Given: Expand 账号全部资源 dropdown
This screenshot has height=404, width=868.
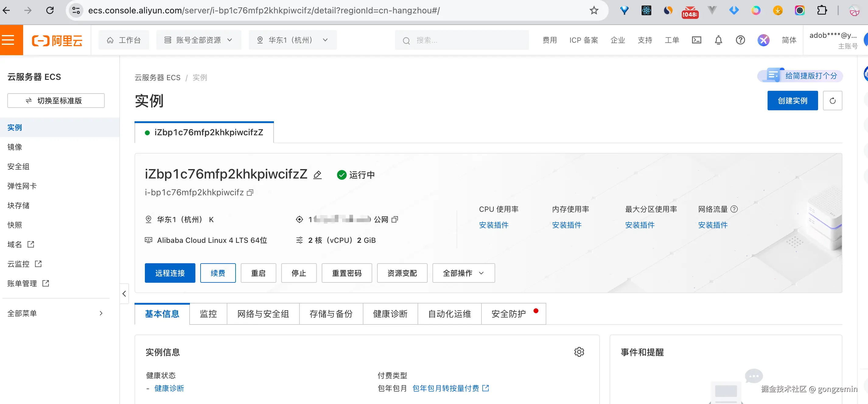Looking at the screenshot, I should point(198,40).
